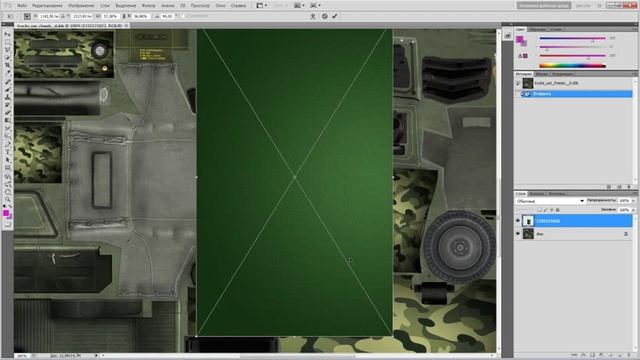Click the create new layer icon

point(620,355)
